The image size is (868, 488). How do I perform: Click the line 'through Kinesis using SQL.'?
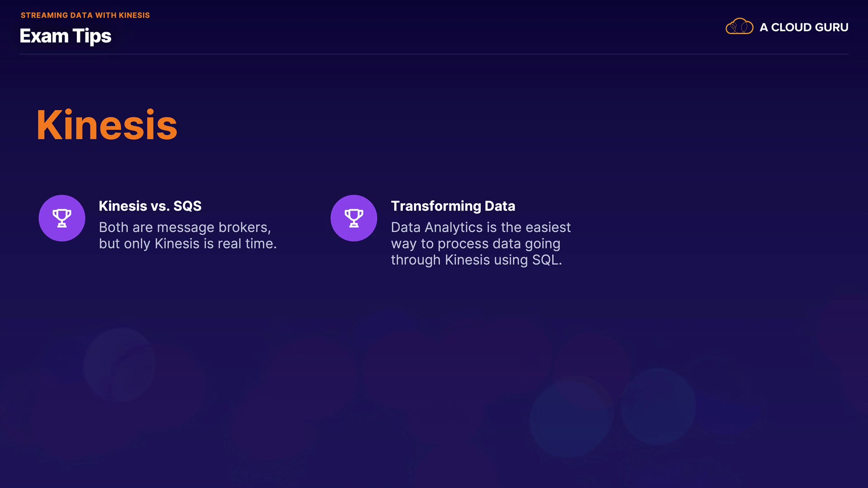[x=476, y=260]
